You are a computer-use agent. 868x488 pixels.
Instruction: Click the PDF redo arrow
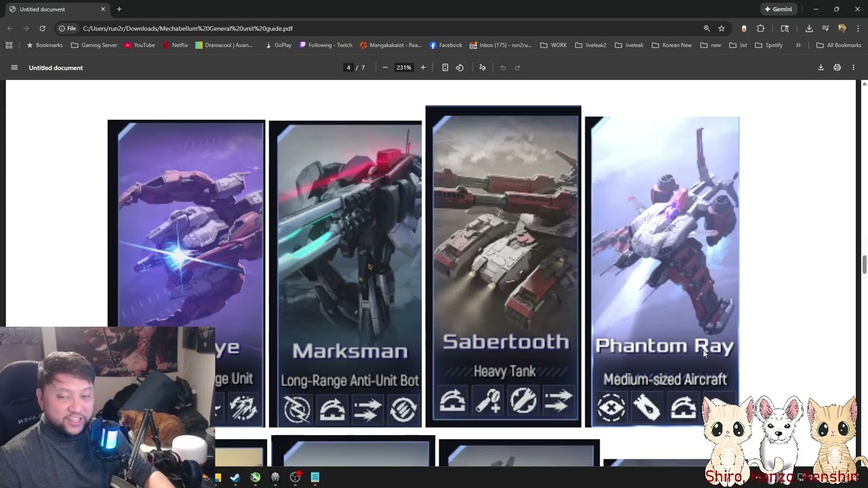[517, 68]
